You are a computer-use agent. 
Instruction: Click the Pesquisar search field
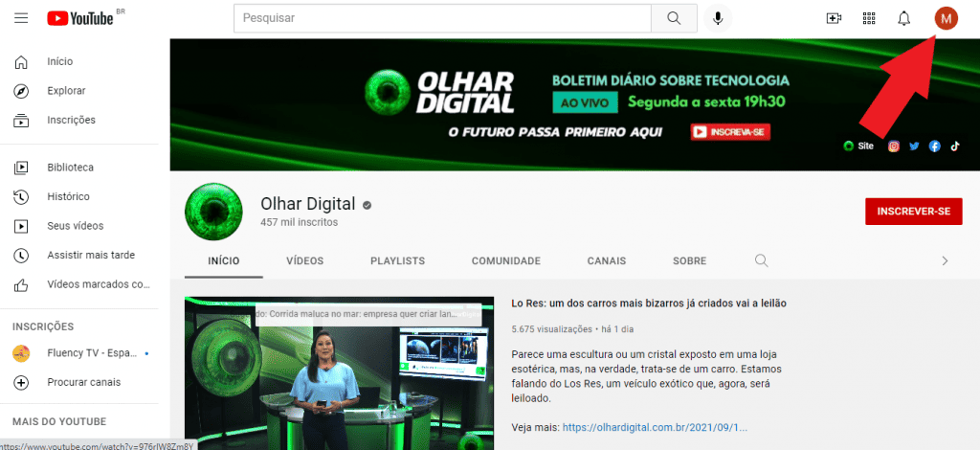click(x=442, y=18)
